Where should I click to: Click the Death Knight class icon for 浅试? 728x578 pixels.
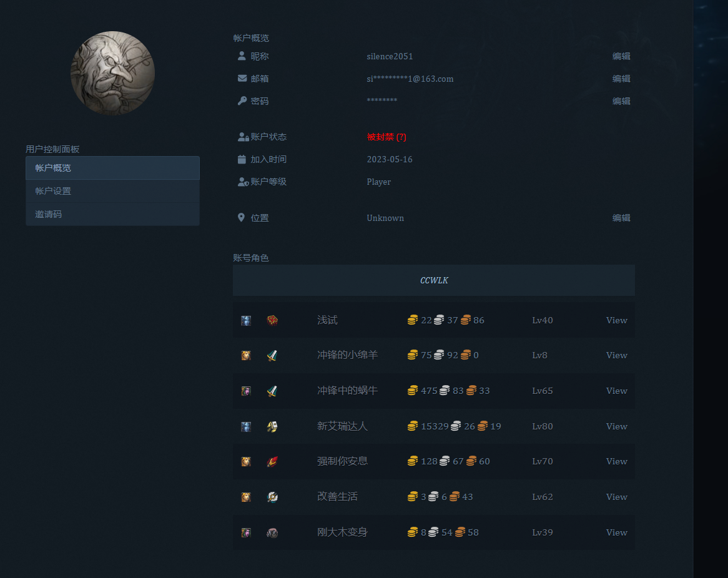(x=272, y=320)
